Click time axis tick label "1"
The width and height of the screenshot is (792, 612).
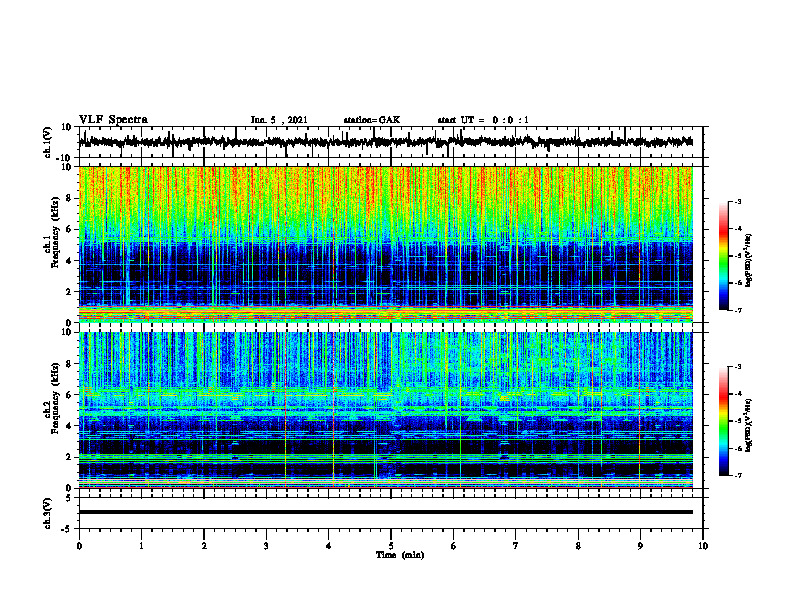coord(141,546)
